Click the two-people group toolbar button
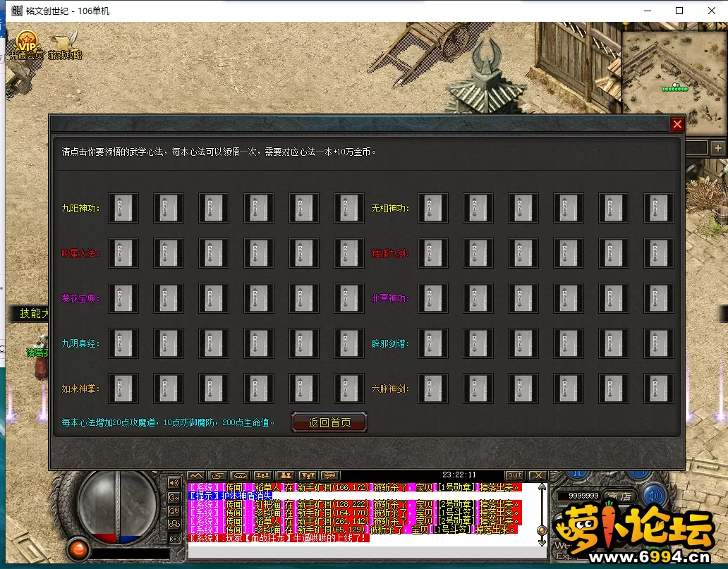 286,476
